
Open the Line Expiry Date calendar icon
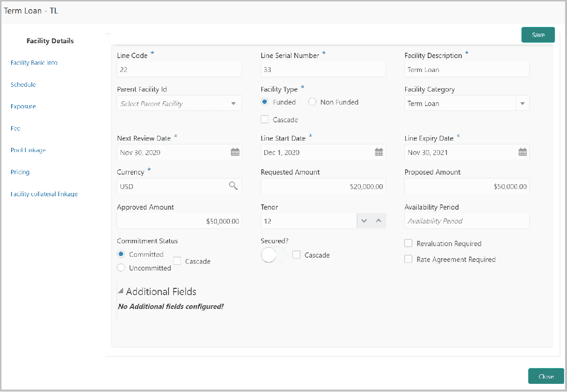point(522,152)
